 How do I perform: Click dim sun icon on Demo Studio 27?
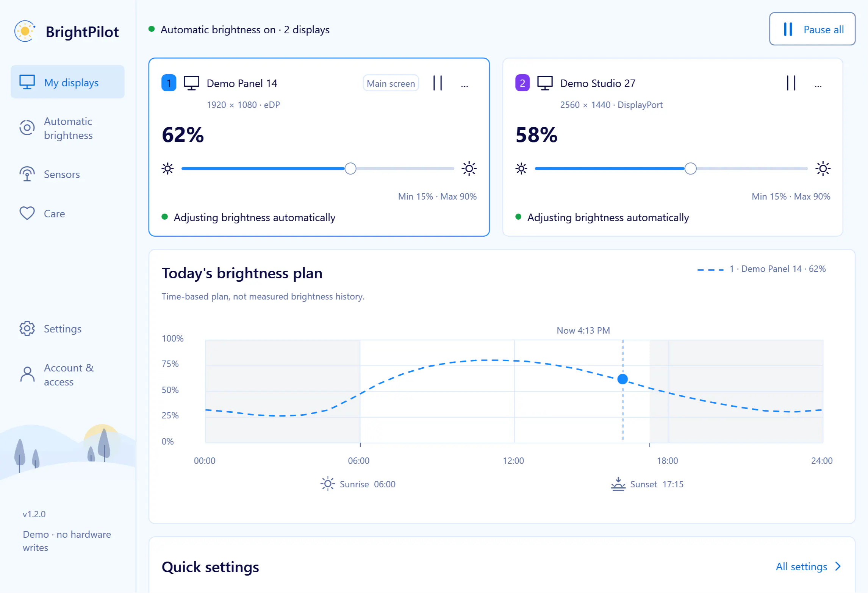(x=521, y=169)
